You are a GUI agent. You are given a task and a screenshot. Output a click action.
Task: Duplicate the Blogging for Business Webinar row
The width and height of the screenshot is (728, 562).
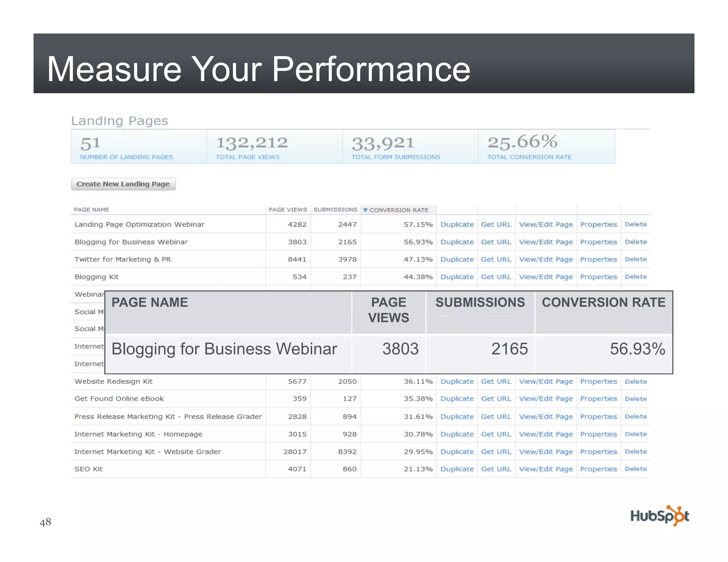point(457,242)
